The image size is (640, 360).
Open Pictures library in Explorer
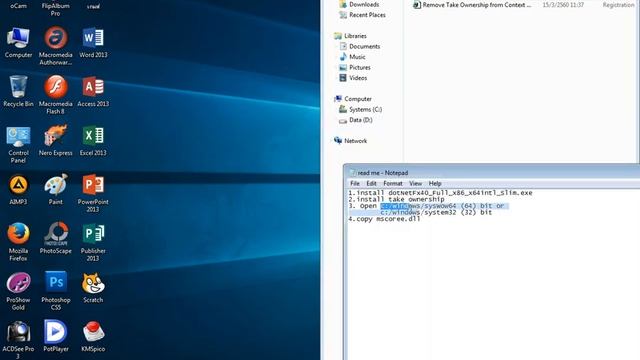(355, 67)
